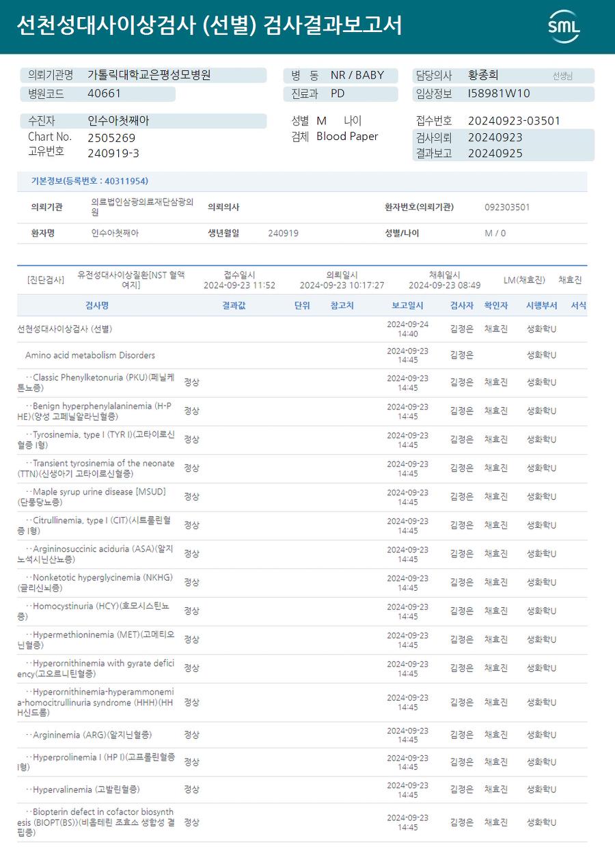Select Biopterin defect in cofactor biosynthesis row
Image resolution: width=615 pixels, height=868 pixels.
click(302, 822)
